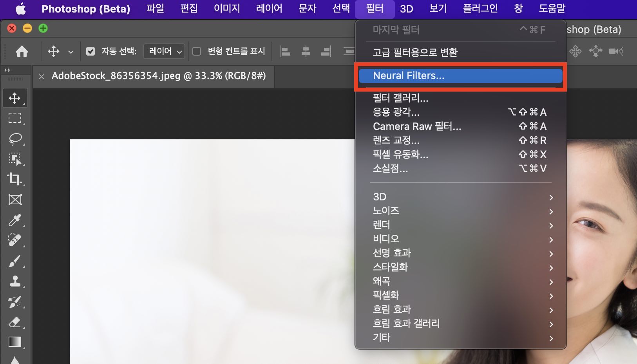Viewport: 637px width, 364px height.
Task: Align right edges in options bar
Action: [326, 51]
